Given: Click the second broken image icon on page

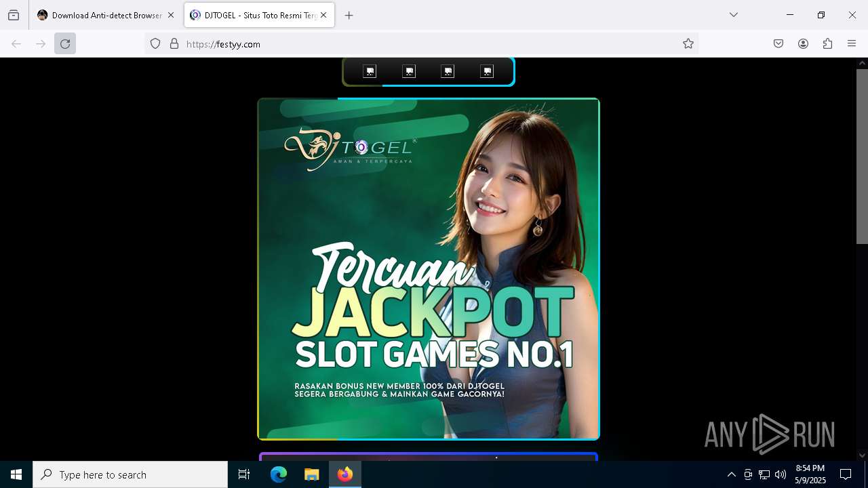Looking at the screenshot, I should pyautogui.click(x=409, y=71).
